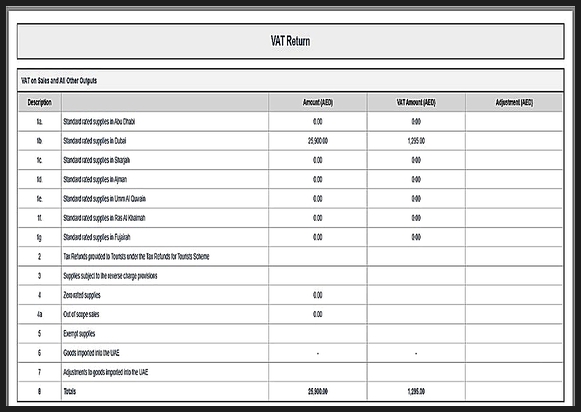The image size is (581, 412).
Task: Click the VAT Return title heading
Action: coord(290,41)
